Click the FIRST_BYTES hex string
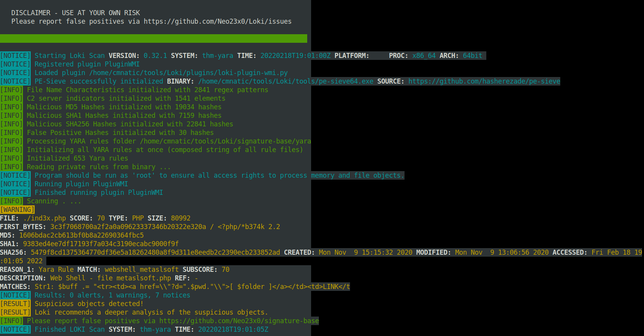Image resolution: width=644 pixels, height=336 pixels. (128, 227)
